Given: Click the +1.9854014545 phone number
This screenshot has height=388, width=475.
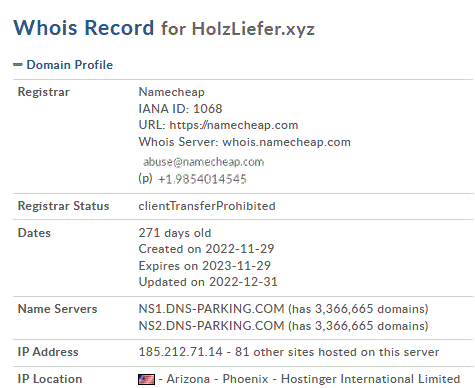Looking at the screenshot, I should (x=202, y=179).
